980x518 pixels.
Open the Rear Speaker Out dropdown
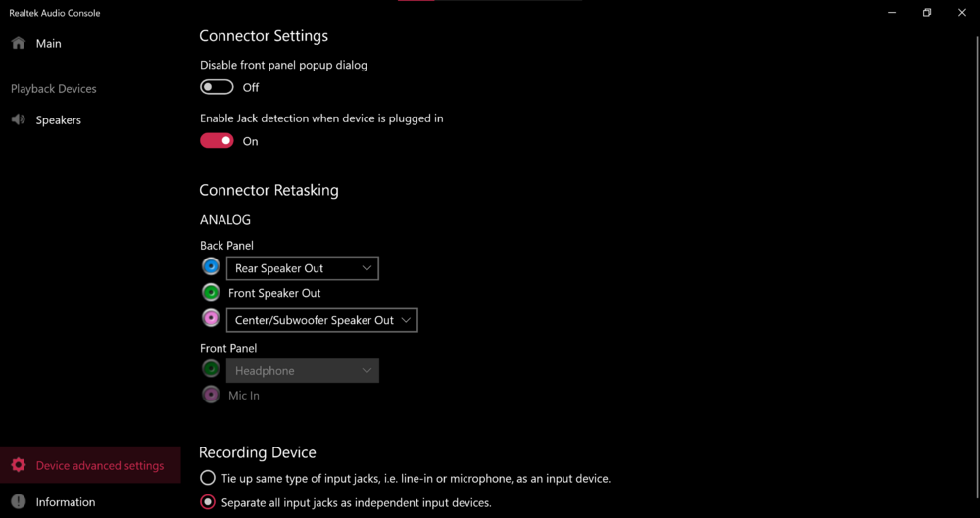(x=302, y=268)
